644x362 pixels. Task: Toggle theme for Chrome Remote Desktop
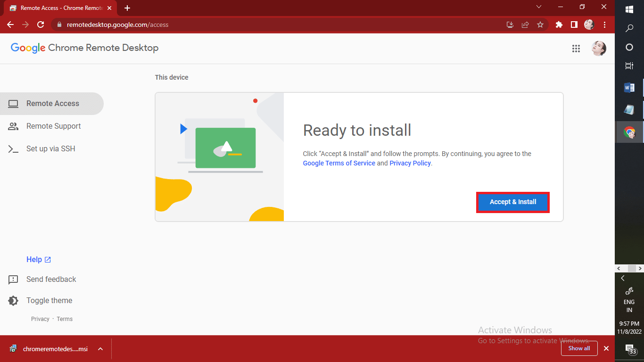tap(49, 300)
